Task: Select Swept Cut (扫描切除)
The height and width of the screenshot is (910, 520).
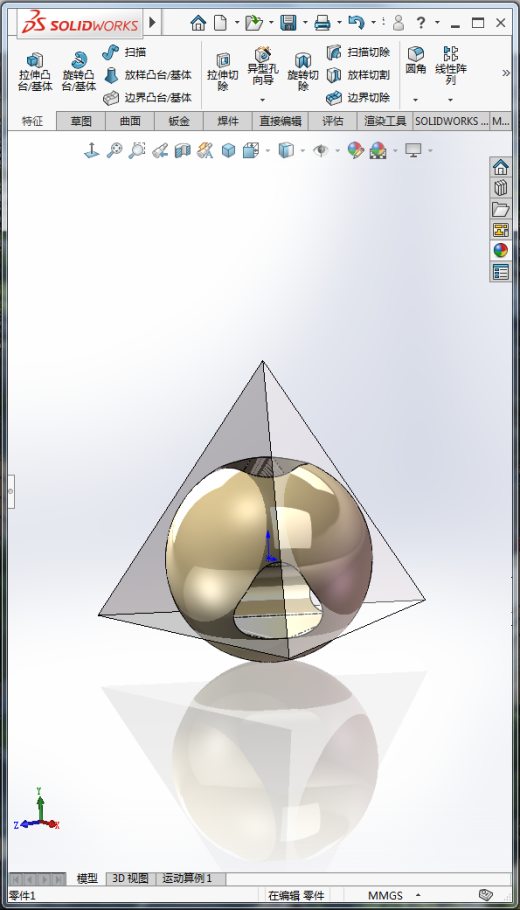Action: tap(358, 52)
